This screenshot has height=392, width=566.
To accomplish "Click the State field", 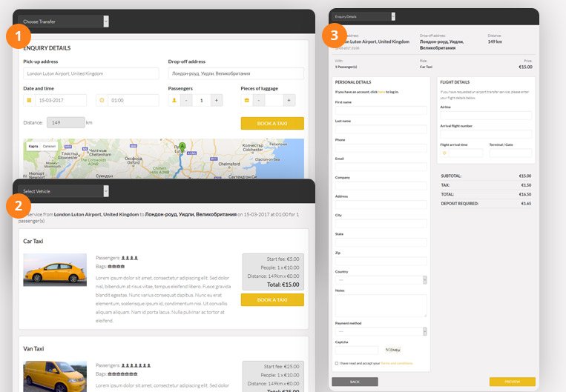I will click(381, 242).
